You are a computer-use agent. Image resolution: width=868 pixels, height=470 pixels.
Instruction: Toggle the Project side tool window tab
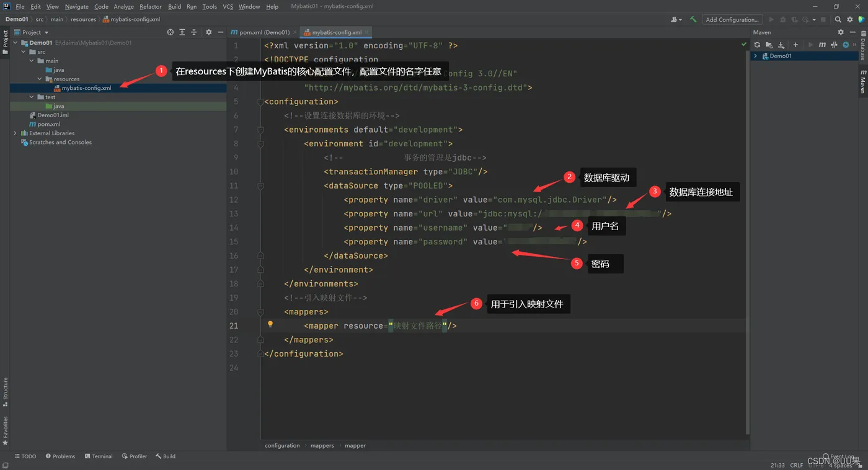click(x=5, y=42)
